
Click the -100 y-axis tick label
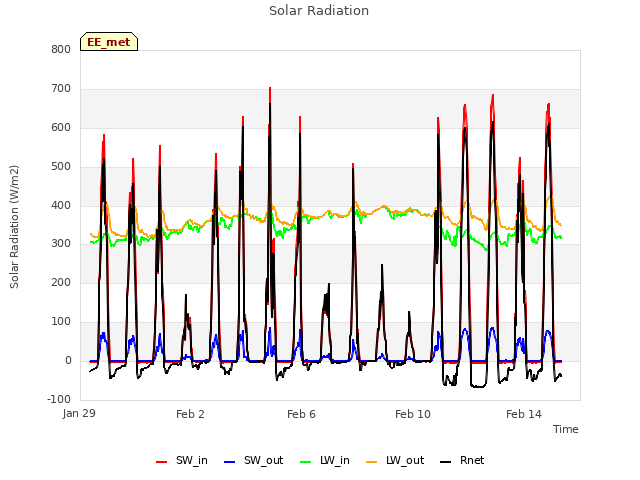coord(59,399)
